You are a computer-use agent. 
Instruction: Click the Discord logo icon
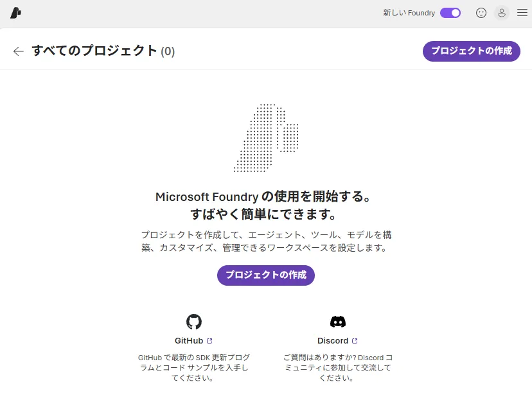[337, 322]
